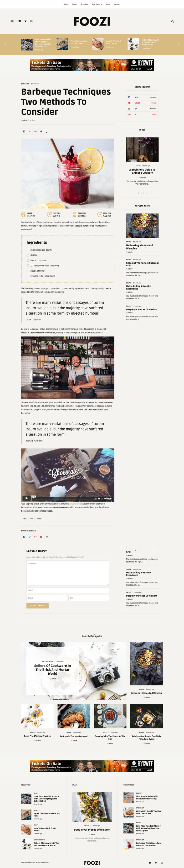Open the hamburger menu in the header
This screenshot has width=184, height=868.
(12, 21)
